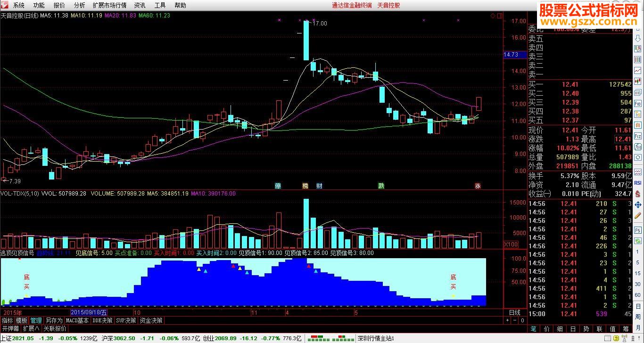Switch to DDE决策 template

coord(103,320)
